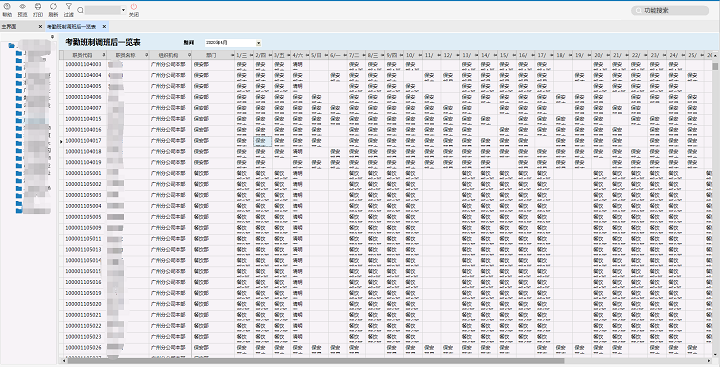The width and height of the screenshot is (720, 367).
Task: Open the toolbar search combo box dropdown arrow
Action: (x=124, y=10)
